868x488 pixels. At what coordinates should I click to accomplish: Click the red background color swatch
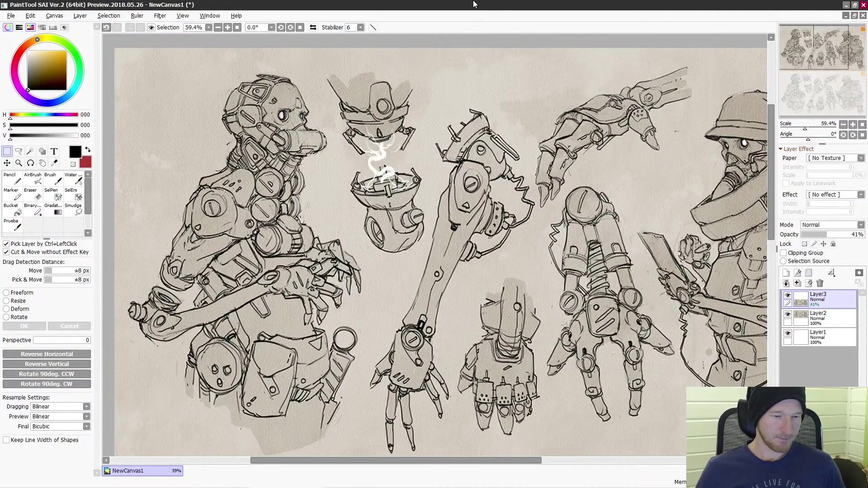pyautogui.click(x=85, y=162)
